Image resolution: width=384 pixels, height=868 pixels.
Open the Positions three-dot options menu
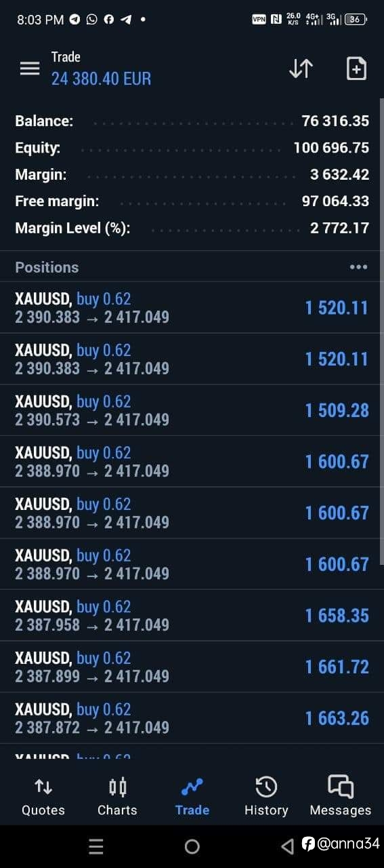pyautogui.click(x=358, y=267)
